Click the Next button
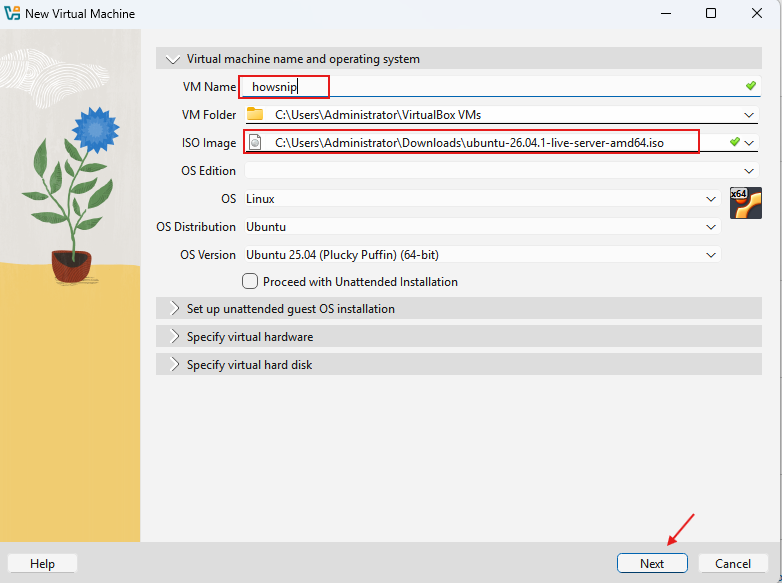The image size is (782, 583). pyautogui.click(x=652, y=563)
